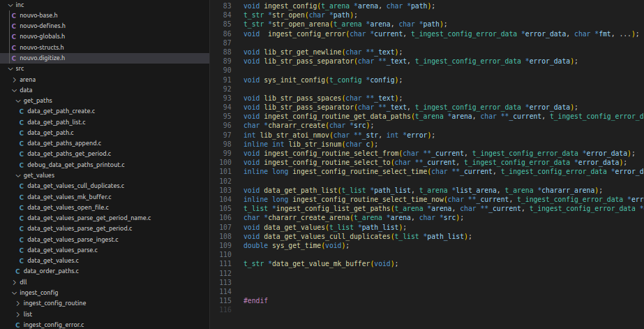This screenshot has height=329, width=644.
Task: Click C icon of data_get_values_open_file.c
Action: pyautogui.click(x=22, y=207)
